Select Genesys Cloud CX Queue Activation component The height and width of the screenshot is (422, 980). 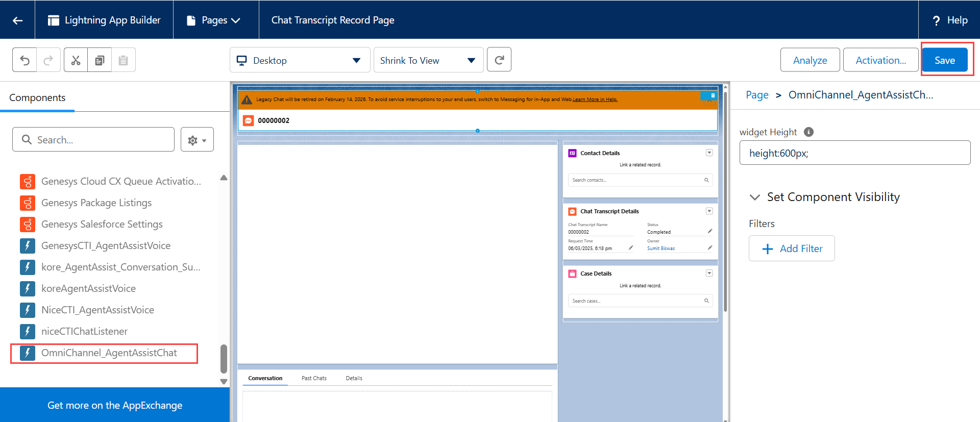(111, 181)
